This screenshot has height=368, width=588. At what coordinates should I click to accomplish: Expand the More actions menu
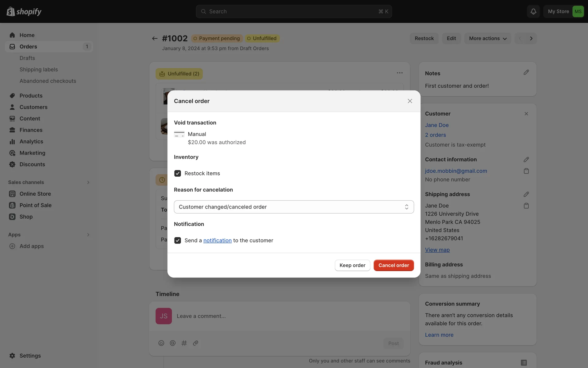[488, 38]
